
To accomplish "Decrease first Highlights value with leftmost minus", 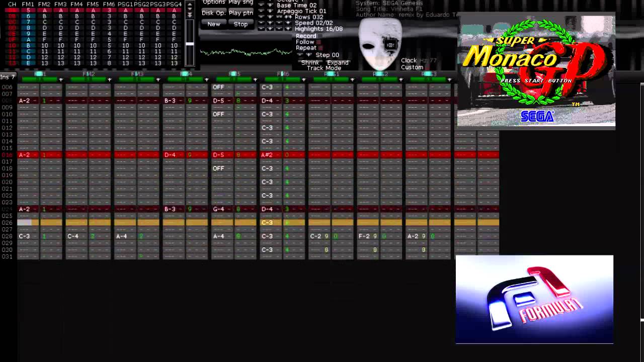I will point(261,28).
